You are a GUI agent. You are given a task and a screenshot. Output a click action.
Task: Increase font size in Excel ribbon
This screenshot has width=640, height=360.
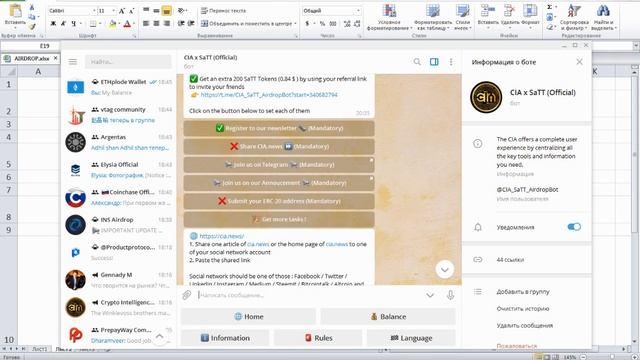122,11
